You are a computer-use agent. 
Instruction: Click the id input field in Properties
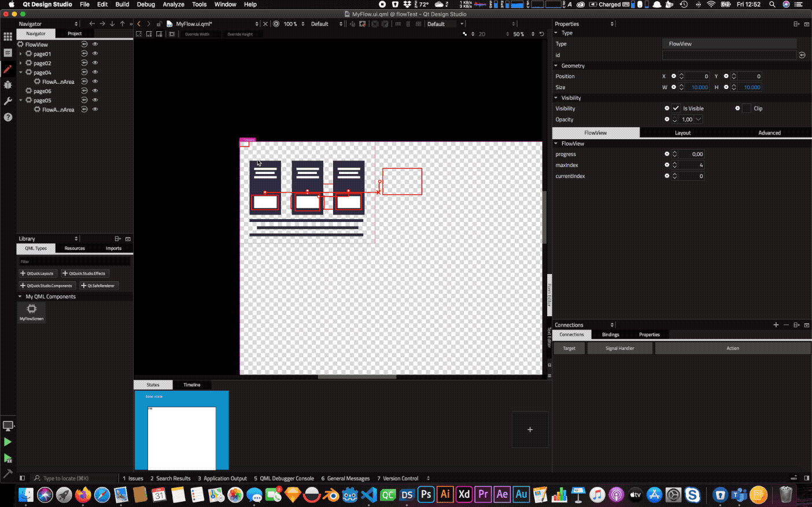coord(729,55)
